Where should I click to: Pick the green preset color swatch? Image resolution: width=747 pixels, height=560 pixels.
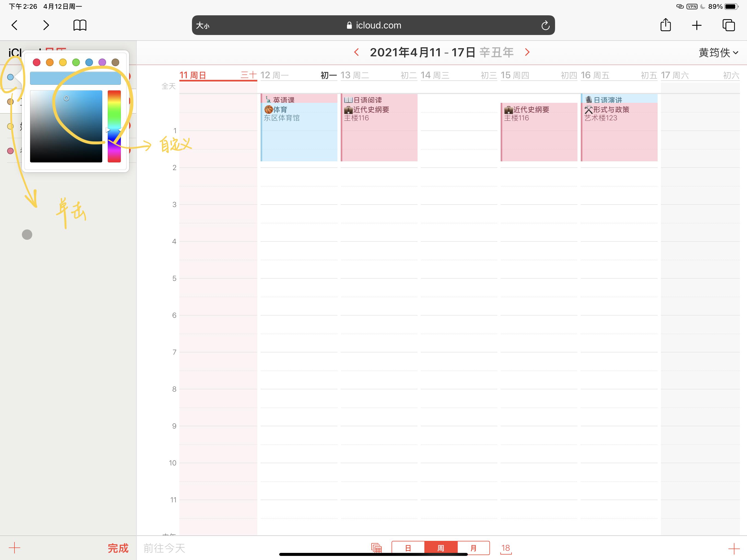click(76, 62)
